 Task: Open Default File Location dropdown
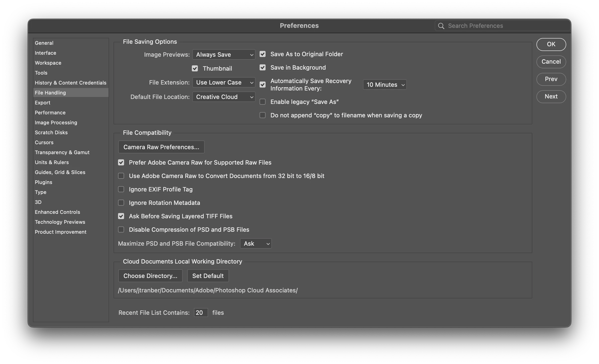(x=224, y=97)
